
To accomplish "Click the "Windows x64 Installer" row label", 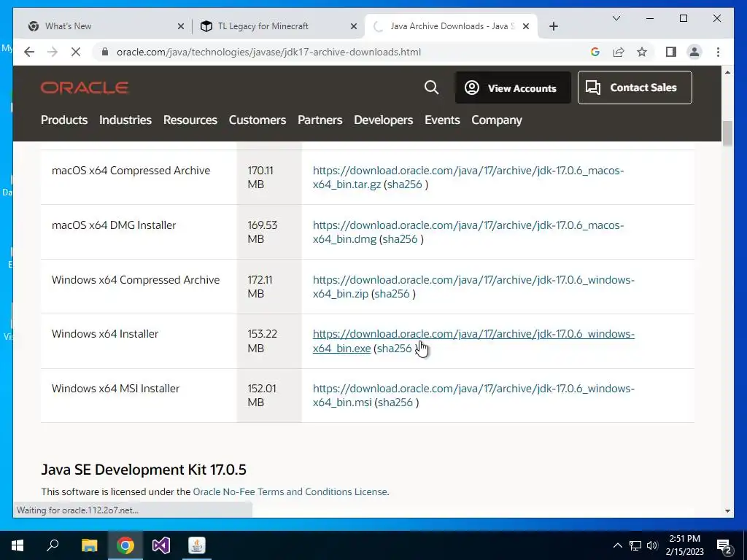I will (x=105, y=334).
